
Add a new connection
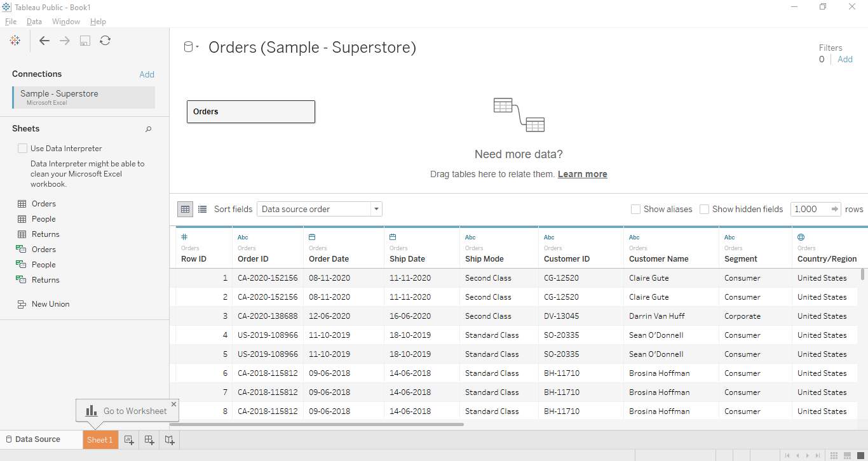147,74
